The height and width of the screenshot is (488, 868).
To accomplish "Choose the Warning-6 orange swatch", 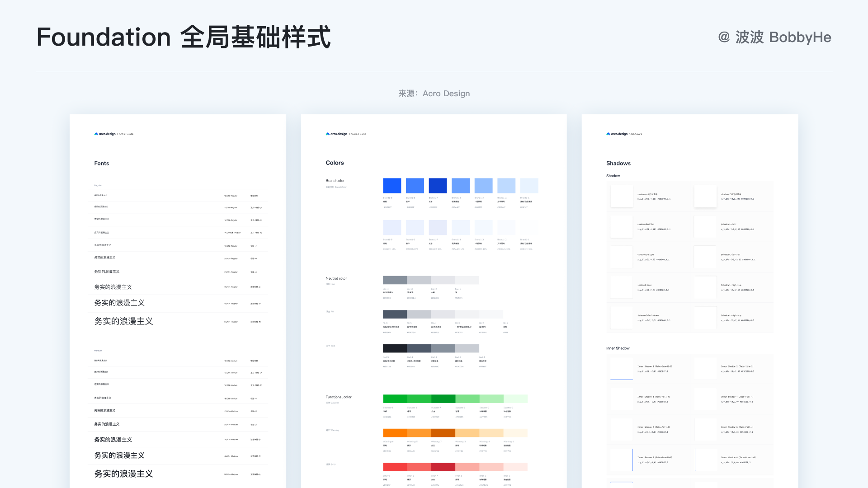I will click(x=395, y=433).
